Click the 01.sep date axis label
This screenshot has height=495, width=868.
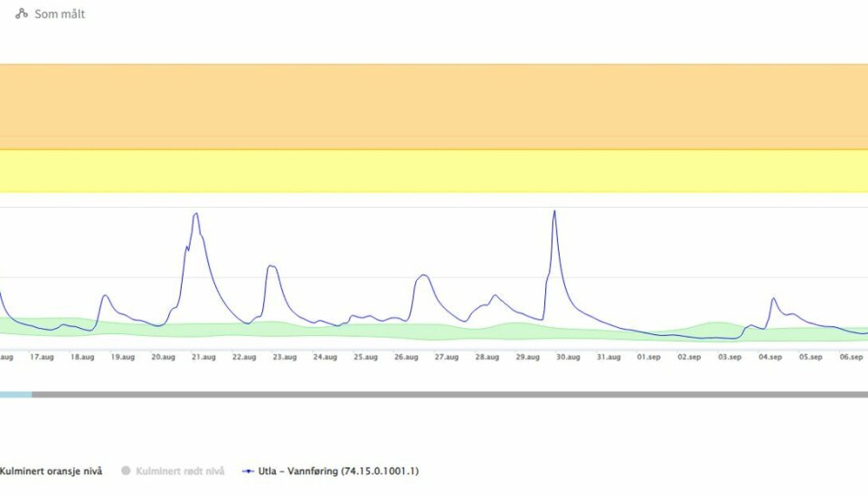click(x=648, y=357)
